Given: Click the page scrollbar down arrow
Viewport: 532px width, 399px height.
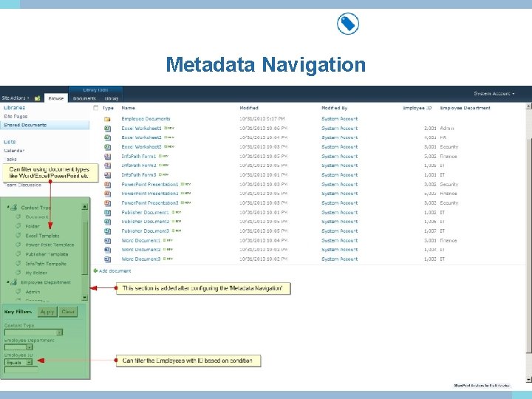Looking at the screenshot, I should [x=528, y=379].
